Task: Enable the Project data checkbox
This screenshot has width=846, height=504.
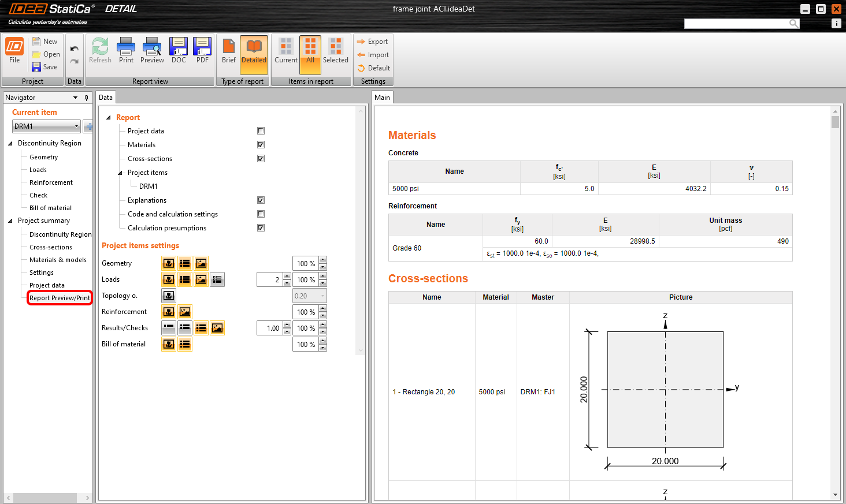Action: point(261,131)
